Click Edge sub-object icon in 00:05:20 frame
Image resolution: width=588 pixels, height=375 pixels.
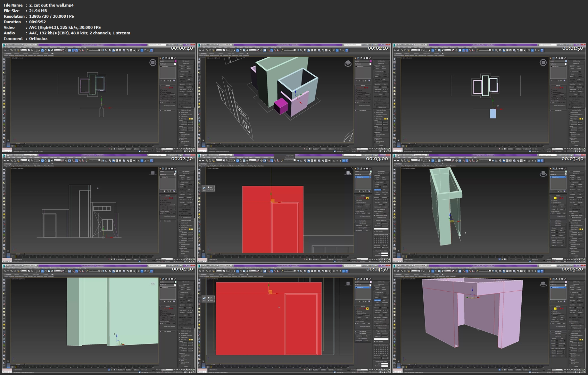[x=555, y=308]
